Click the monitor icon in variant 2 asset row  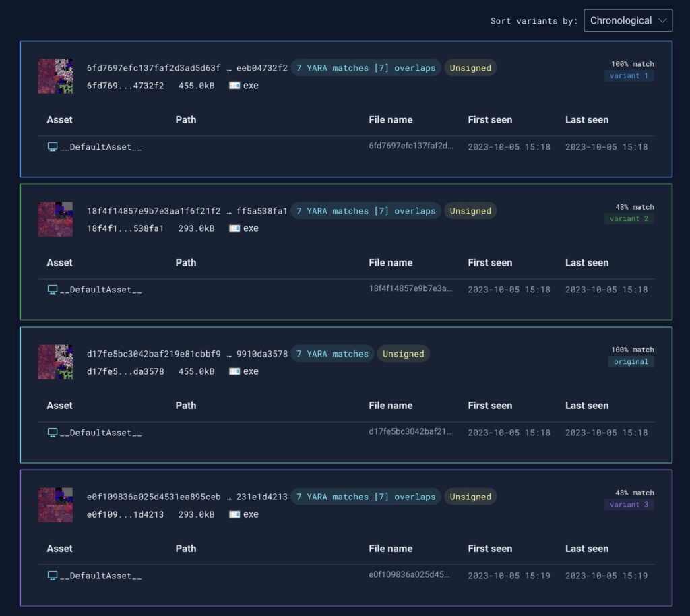(53, 290)
